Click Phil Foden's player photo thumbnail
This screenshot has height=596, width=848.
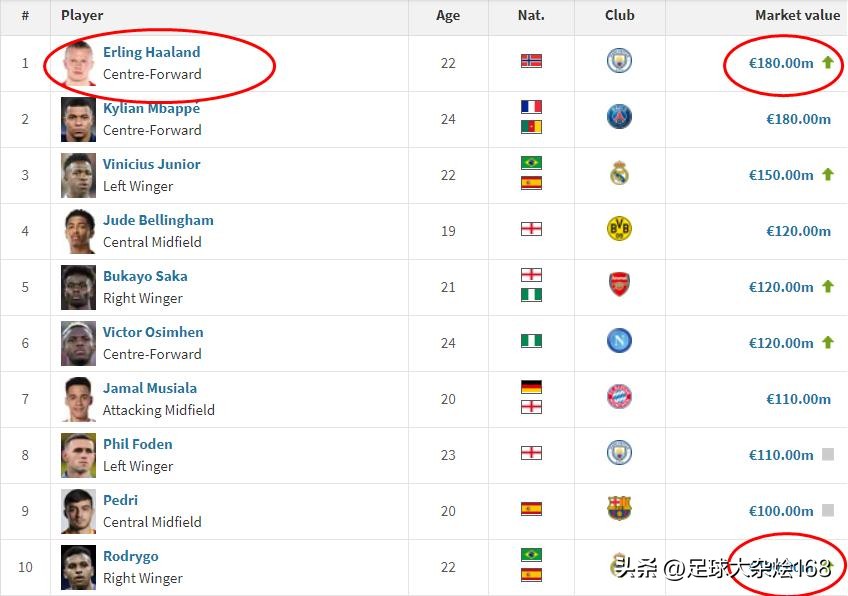coord(78,454)
